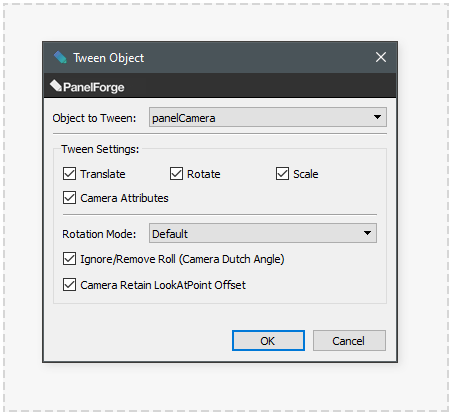Uncheck Ignore/Remove Roll option

pos(69,259)
